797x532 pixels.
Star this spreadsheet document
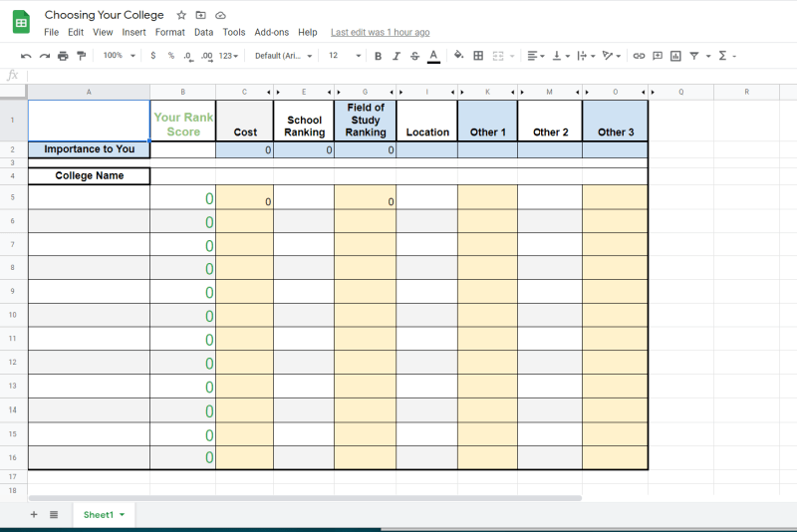click(181, 16)
